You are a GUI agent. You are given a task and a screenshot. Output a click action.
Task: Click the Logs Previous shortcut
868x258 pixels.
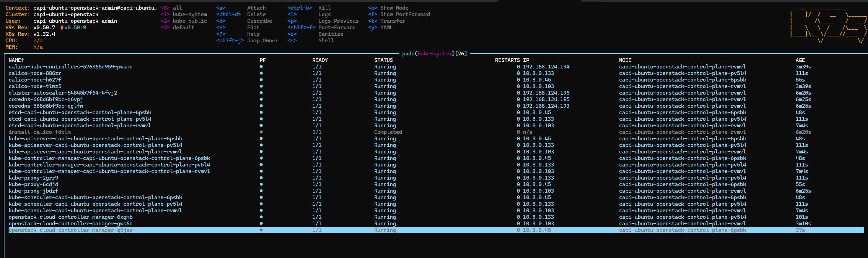tap(338, 21)
